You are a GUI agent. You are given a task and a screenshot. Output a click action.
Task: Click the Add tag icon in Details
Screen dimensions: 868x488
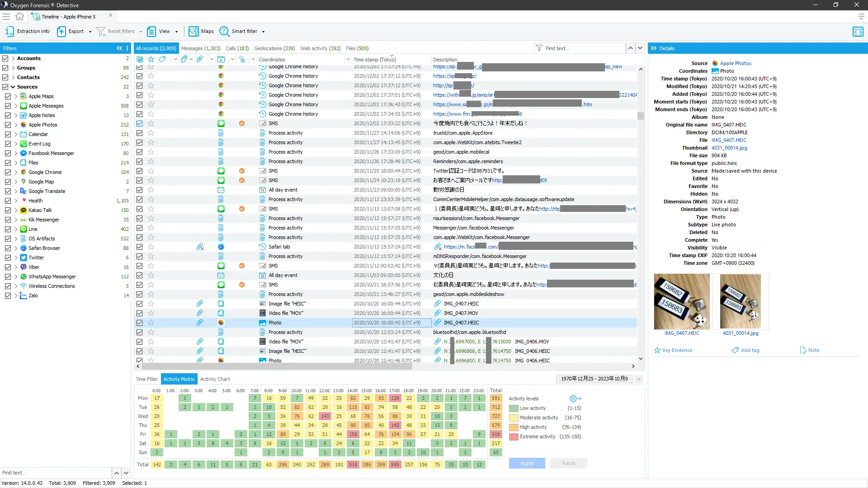coord(736,350)
